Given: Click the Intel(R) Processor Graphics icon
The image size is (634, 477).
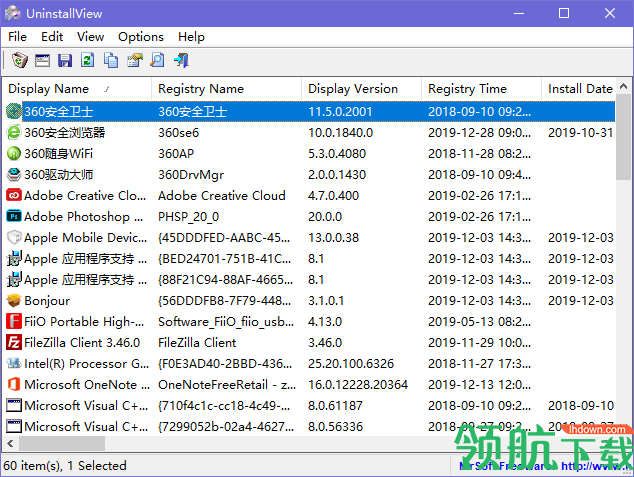Looking at the screenshot, I should [x=14, y=363].
